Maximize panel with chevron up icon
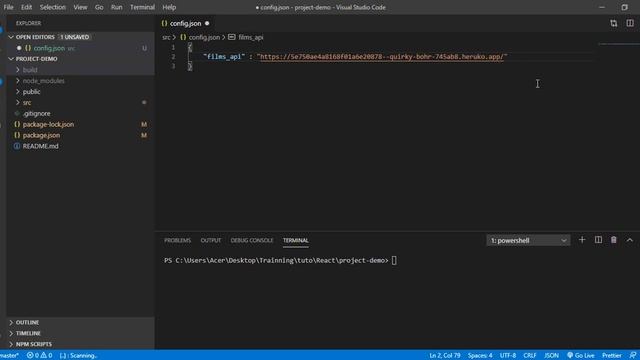 click(629, 240)
